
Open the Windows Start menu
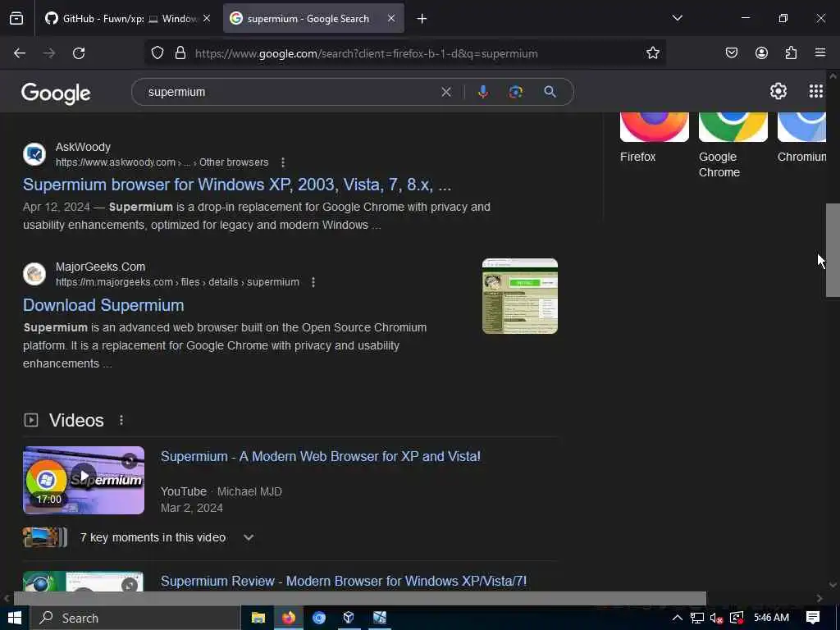[x=15, y=618]
